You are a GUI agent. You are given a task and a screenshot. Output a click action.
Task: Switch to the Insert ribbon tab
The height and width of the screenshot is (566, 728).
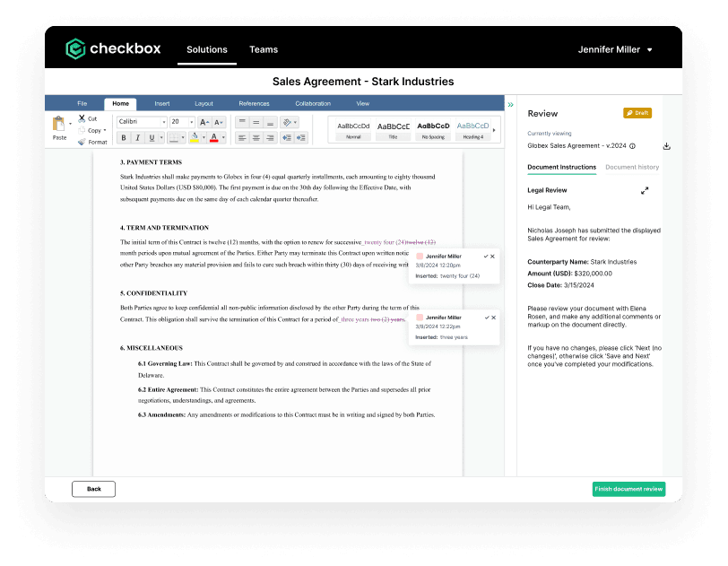(x=162, y=104)
